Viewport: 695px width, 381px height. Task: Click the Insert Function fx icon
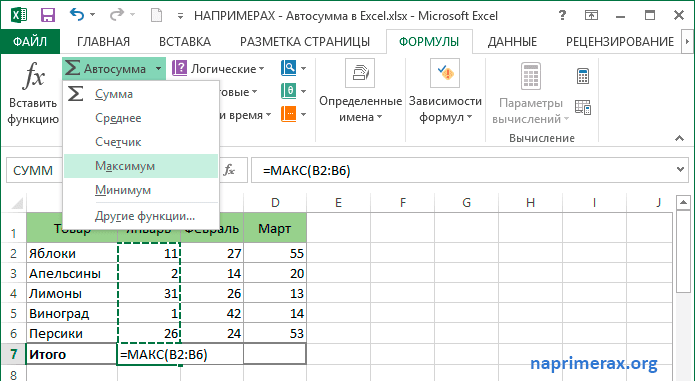[x=33, y=76]
